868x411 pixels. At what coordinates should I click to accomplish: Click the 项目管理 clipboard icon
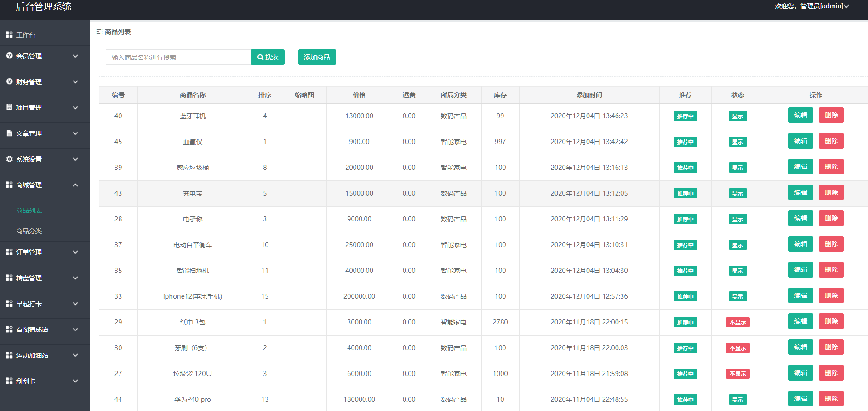click(x=9, y=107)
